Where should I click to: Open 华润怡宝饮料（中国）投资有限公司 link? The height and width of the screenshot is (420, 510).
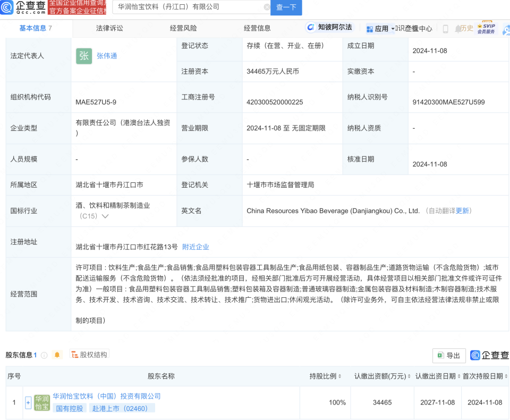point(107,396)
